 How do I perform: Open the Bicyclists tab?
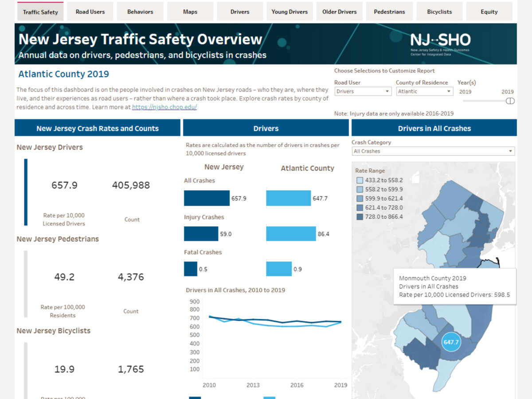[439, 12]
